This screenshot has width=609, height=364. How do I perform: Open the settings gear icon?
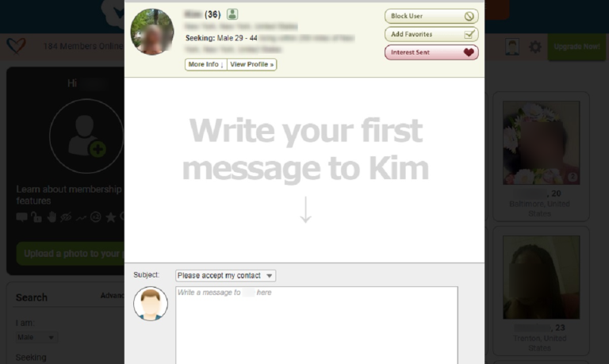tap(535, 47)
